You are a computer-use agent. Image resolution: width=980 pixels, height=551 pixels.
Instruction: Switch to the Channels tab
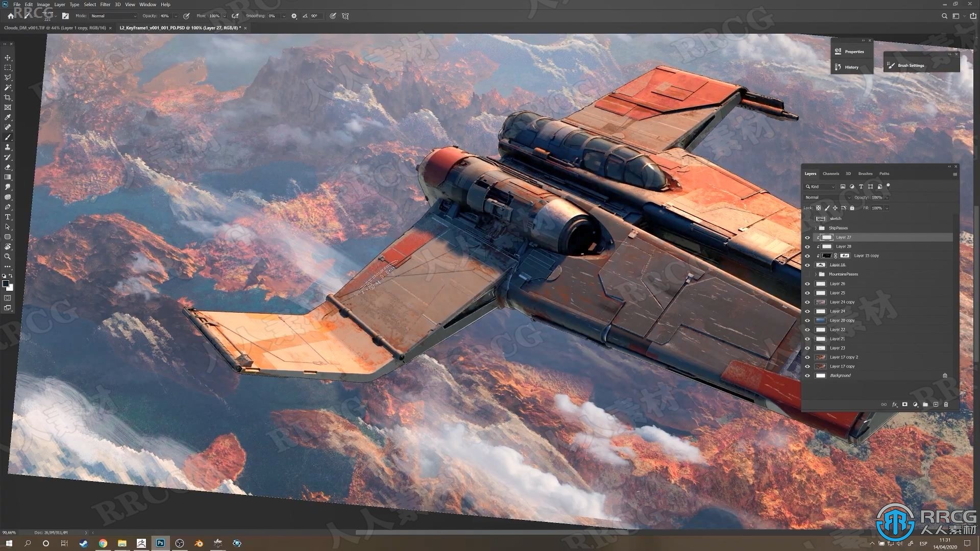(x=830, y=173)
